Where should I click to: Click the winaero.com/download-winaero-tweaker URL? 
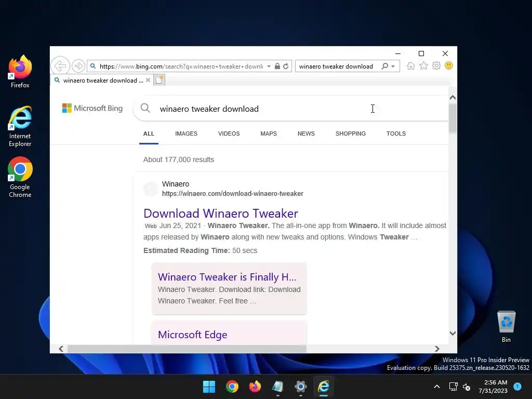[x=233, y=193]
